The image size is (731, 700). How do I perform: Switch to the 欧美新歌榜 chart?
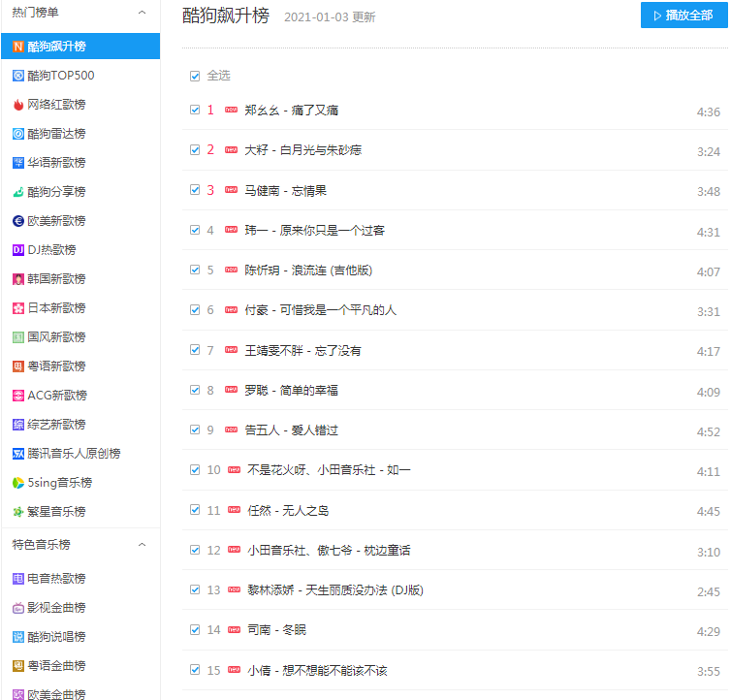56,221
